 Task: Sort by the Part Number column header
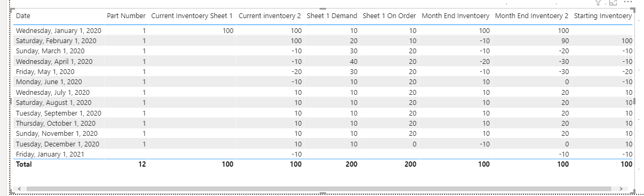126,16
